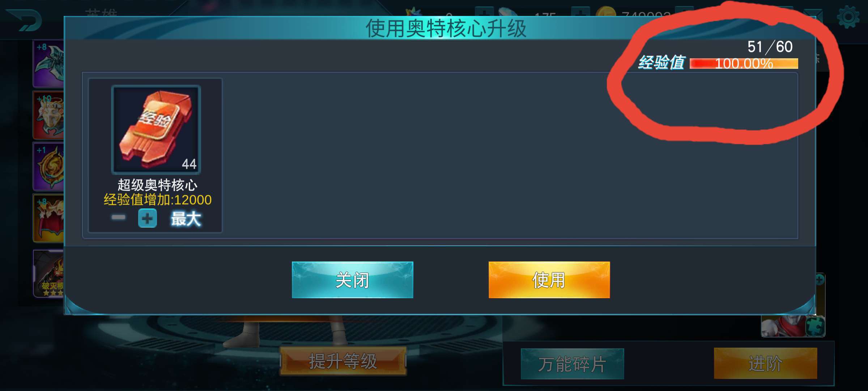Select the red-caped +8 hero portrait
Screen dimensions: 868x391
coord(49,218)
